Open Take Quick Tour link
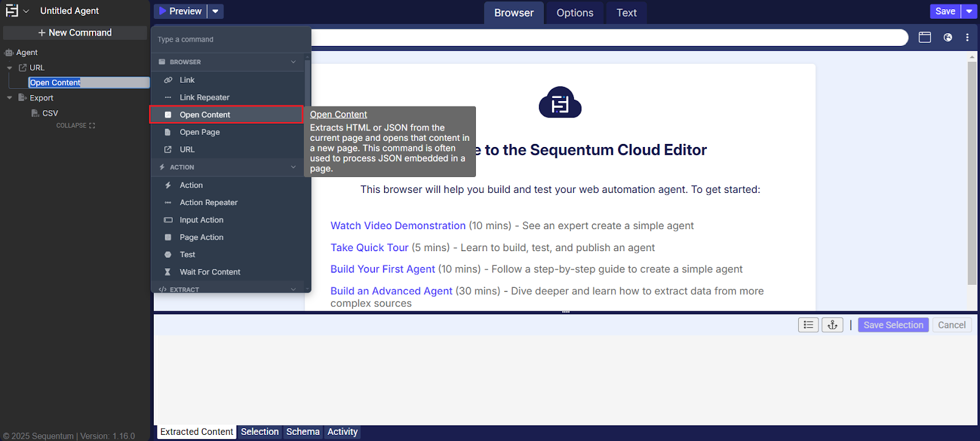 pyautogui.click(x=369, y=247)
